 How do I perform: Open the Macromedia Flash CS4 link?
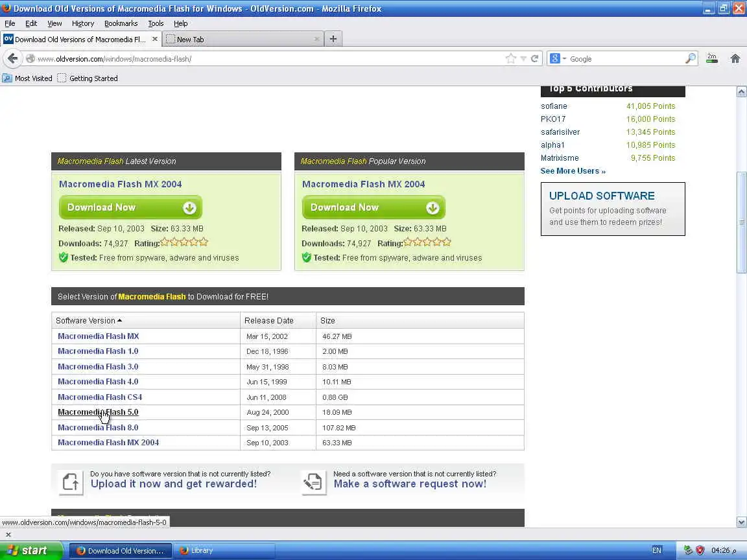[x=100, y=397]
